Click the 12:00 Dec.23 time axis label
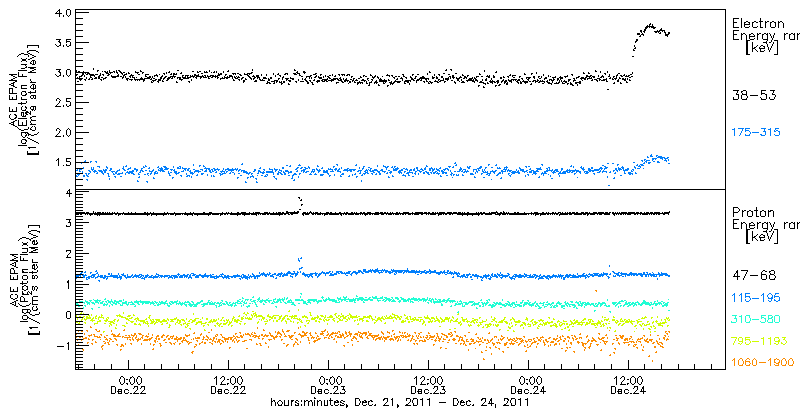 [429, 385]
